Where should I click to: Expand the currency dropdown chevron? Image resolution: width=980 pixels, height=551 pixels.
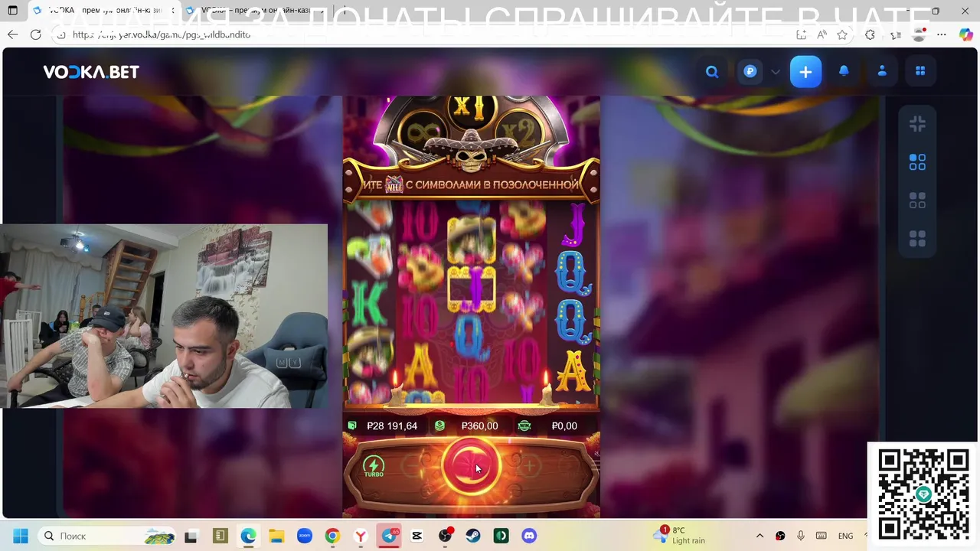click(776, 72)
